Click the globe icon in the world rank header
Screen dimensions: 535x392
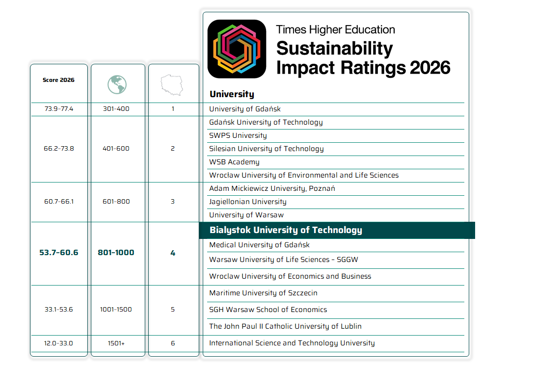click(x=117, y=84)
